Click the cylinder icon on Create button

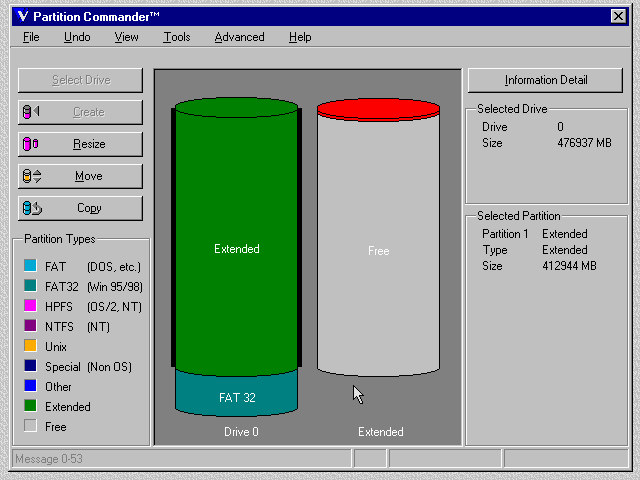31,112
